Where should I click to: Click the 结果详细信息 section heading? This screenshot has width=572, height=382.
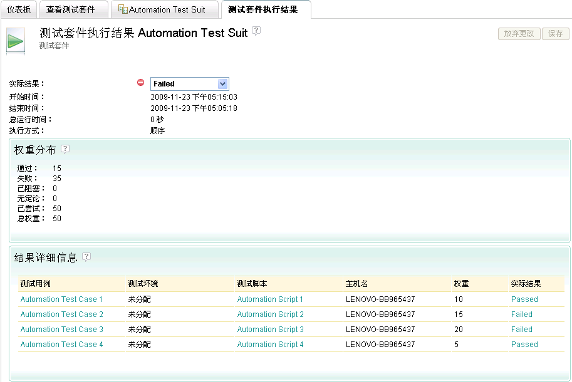coord(46,258)
